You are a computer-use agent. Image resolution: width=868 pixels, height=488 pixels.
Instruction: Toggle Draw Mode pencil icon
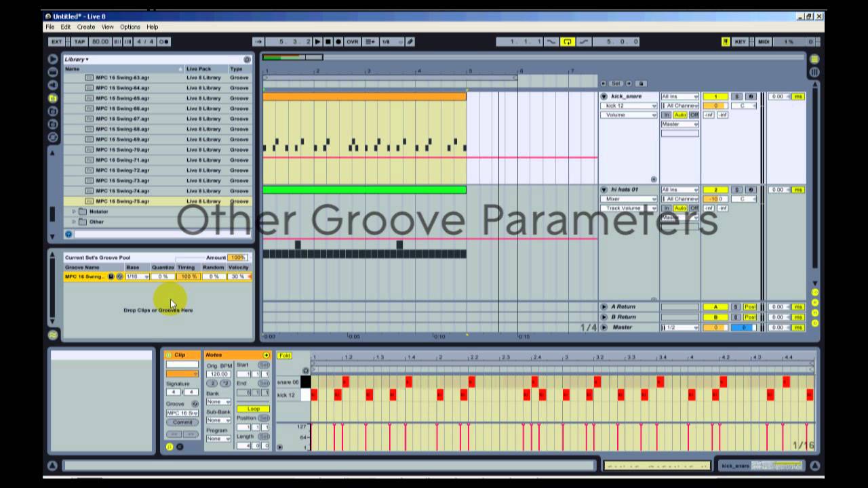tap(410, 42)
